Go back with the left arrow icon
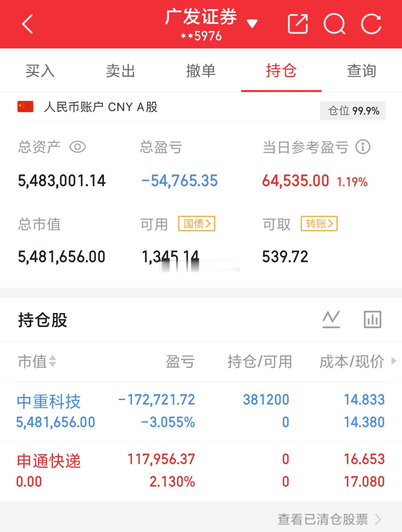 pos(27,24)
